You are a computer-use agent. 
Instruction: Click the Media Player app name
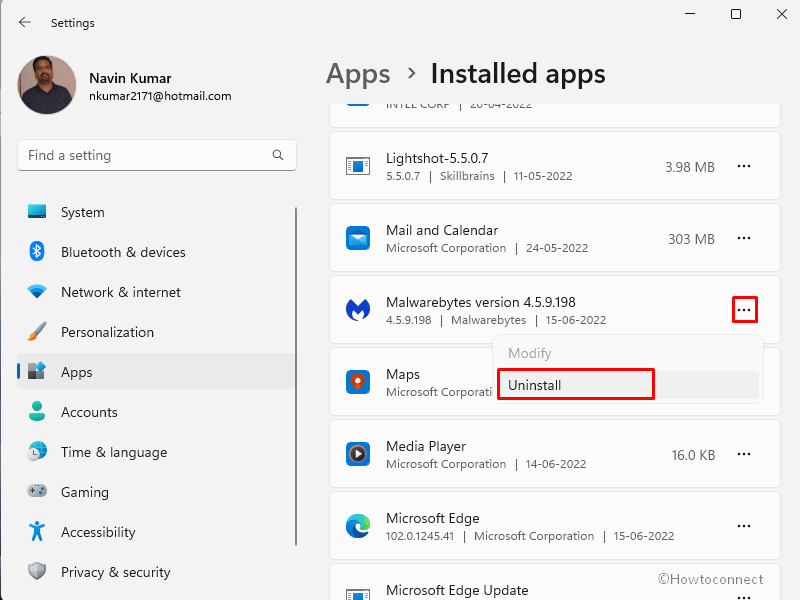point(426,446)
